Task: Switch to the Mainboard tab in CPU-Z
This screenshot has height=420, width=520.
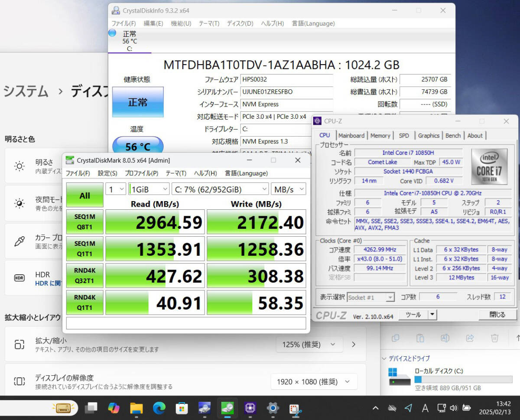Action: (351, 136)
